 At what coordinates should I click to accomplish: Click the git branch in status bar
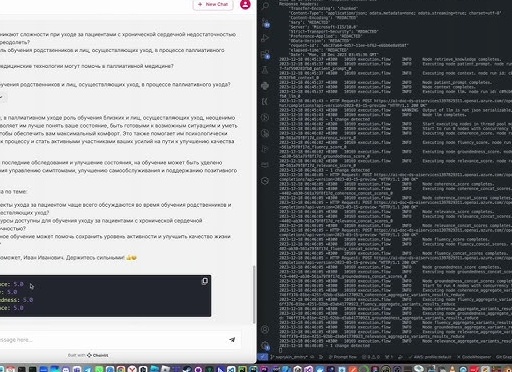[289, 357]
